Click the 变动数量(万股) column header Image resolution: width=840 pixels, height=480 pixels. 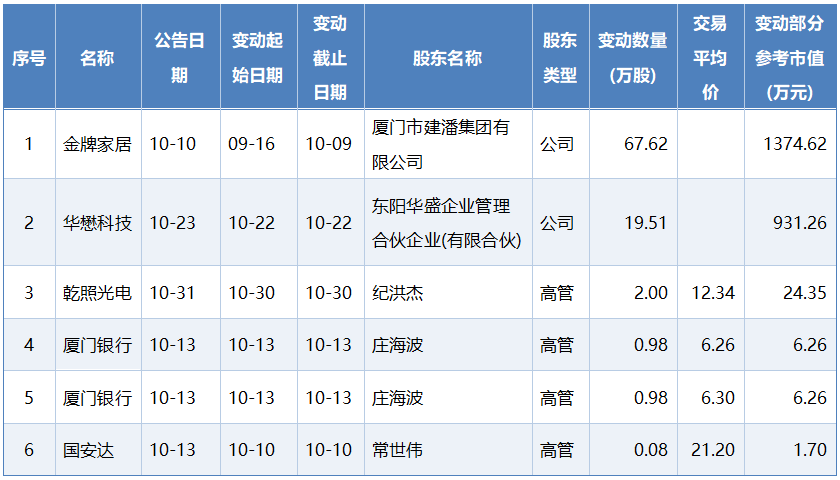pos(633,58)
